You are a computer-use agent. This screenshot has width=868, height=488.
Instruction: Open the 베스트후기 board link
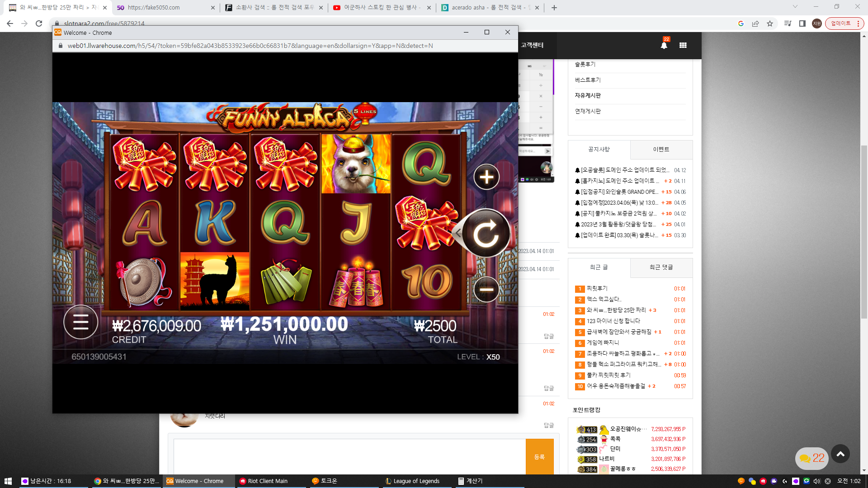click(x=588, y=80)
